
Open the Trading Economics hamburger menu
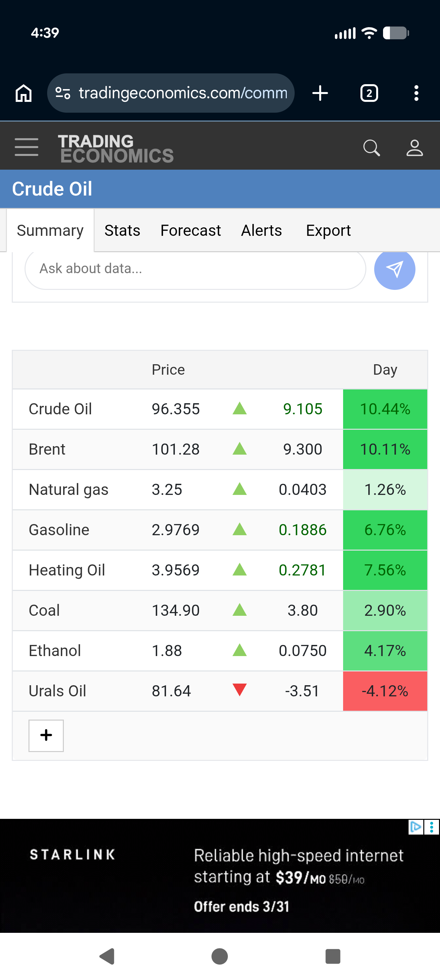click(26, 147)
